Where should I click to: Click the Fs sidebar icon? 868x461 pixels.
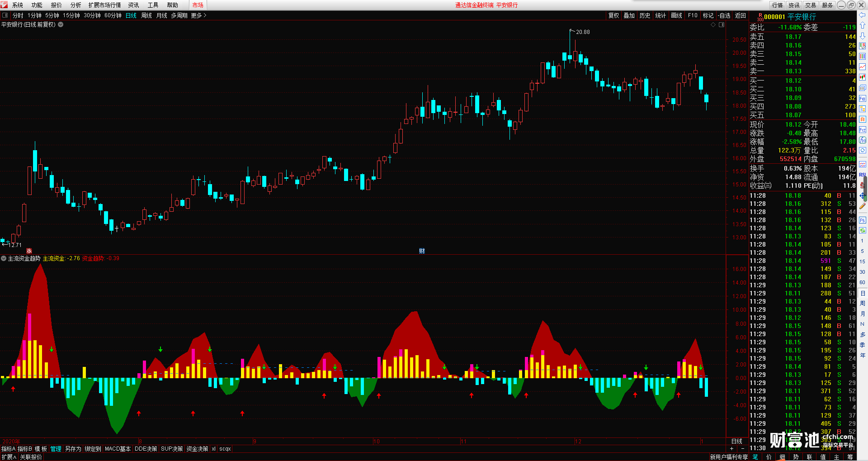tap(862, 220)
